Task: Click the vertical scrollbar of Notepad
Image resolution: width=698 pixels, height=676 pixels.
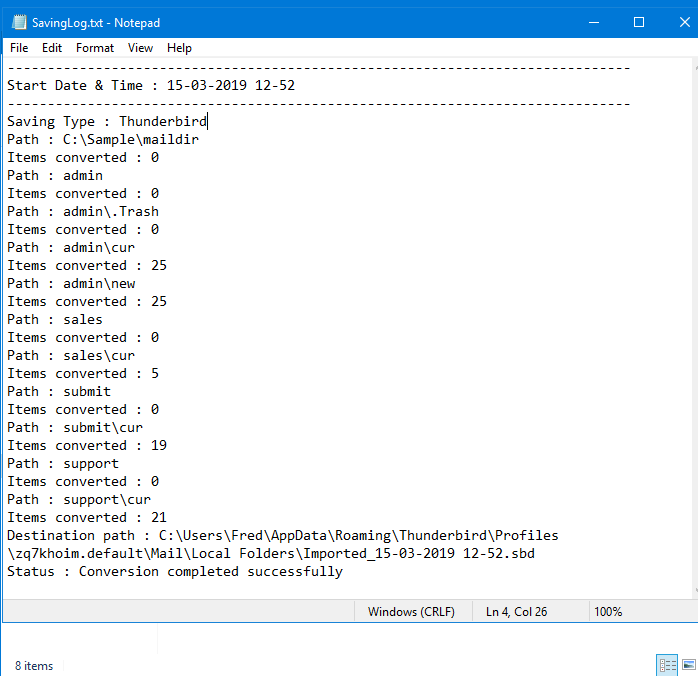Action: click(695, 328)
